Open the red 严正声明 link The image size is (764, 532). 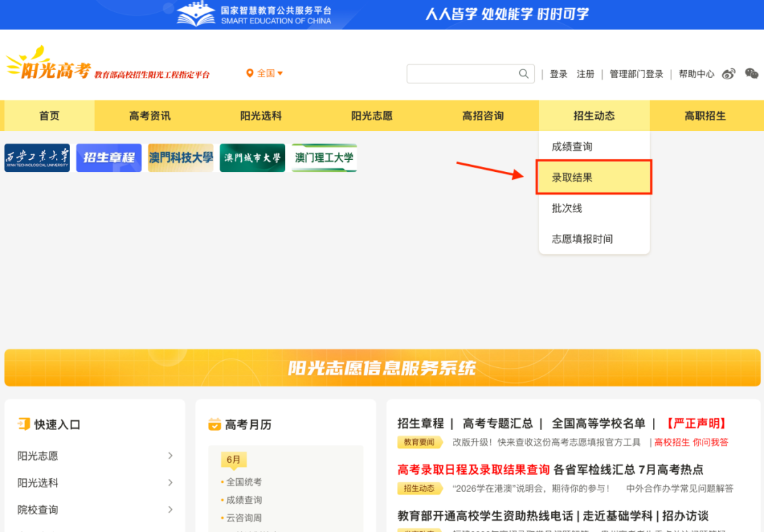[695, 423]
